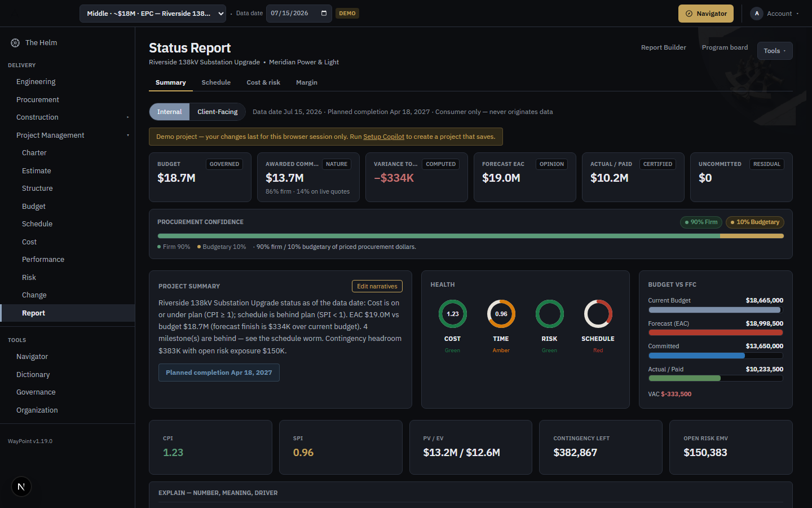The height and width of the screenshot is (508, 812).
Task: Click the 90% Firm badge
Action: [701, 222]
